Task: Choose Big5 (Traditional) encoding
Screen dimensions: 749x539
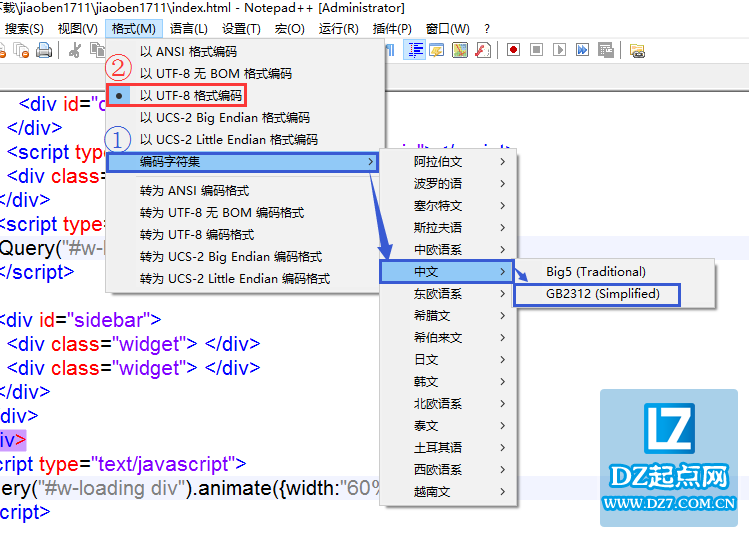Action: [614, 271]
